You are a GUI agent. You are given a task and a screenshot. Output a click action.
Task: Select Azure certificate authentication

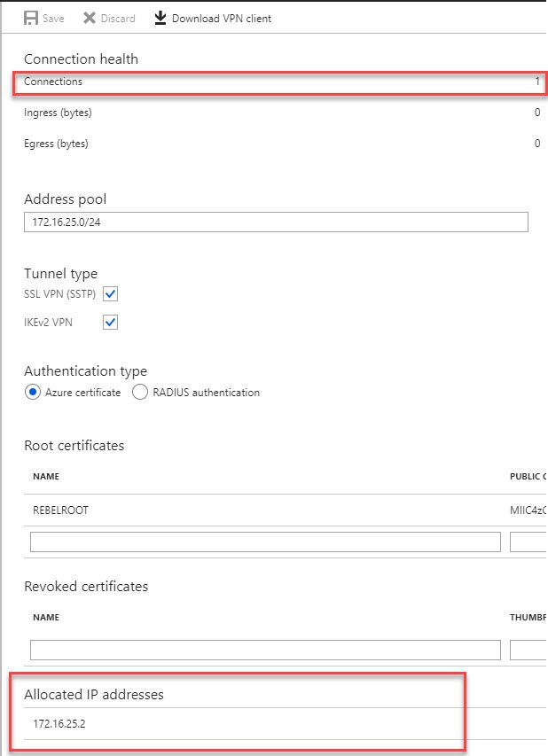pyautogui.click(x=34, y=392)
